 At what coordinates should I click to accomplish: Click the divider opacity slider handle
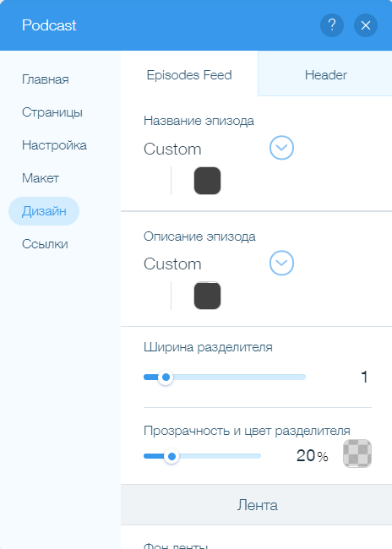(x=171, y=457)
